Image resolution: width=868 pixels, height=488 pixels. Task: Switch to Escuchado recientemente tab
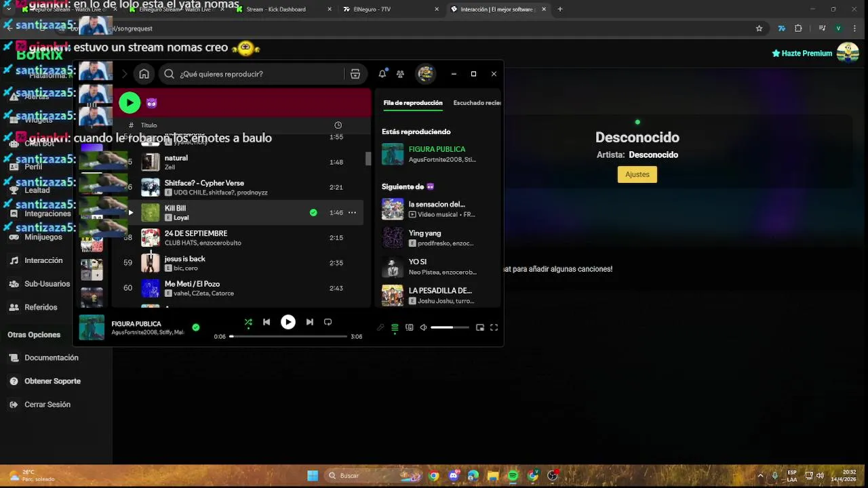(477, 103)
